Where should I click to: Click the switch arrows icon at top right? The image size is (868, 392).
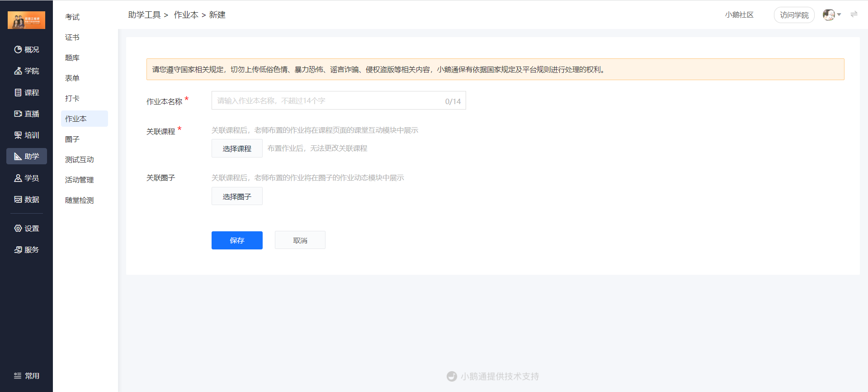tap(854, 14)
